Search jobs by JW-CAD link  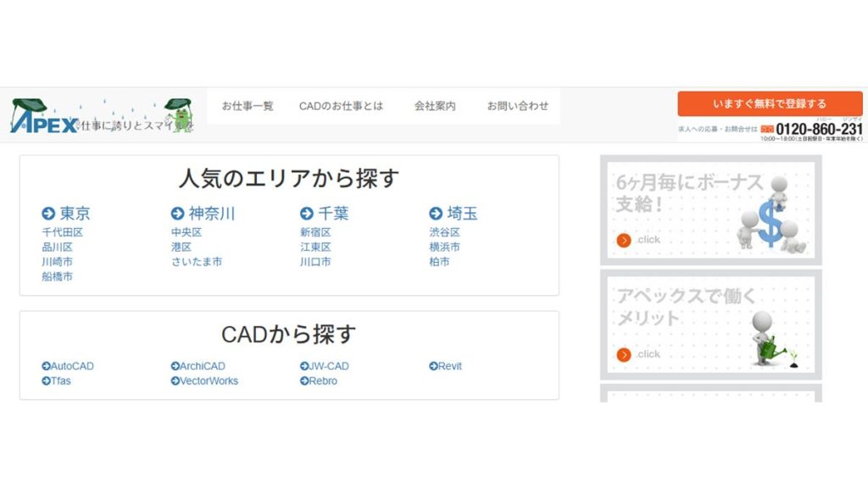click(329, 366)
